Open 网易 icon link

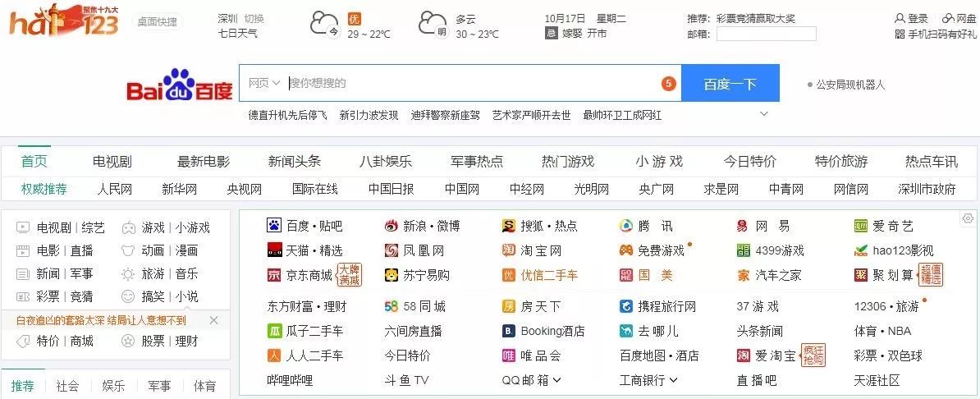click(743, 226)
